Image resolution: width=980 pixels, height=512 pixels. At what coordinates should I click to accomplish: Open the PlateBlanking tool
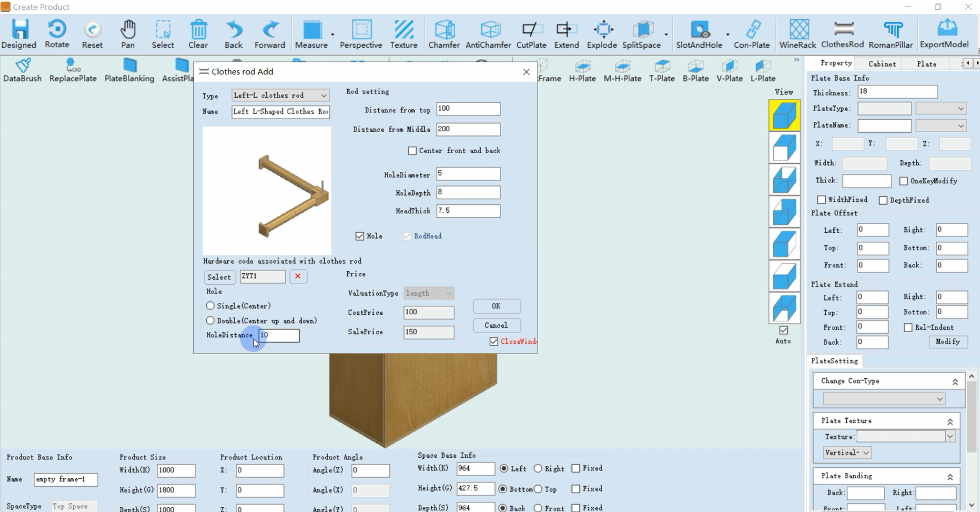[129, 70]
